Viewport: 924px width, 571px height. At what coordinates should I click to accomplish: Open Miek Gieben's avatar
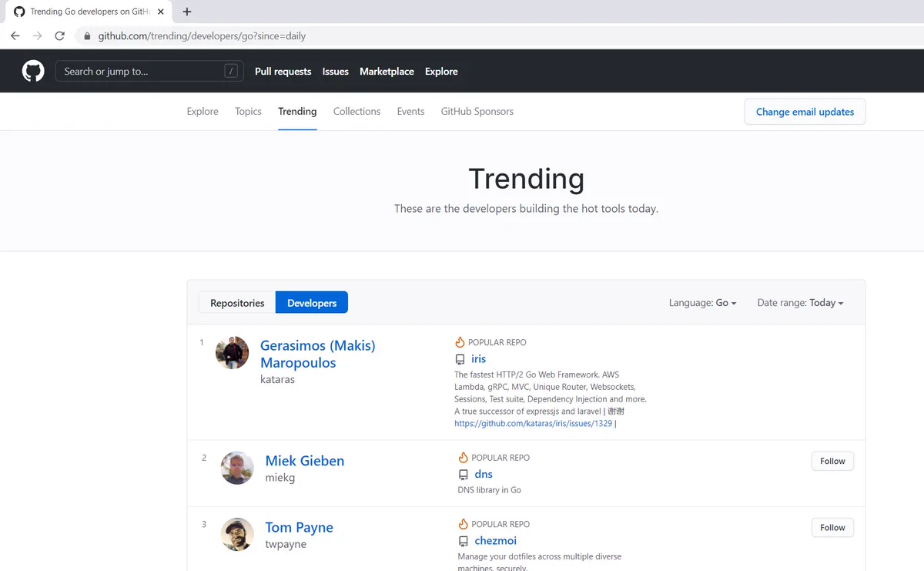click(237, 468)
